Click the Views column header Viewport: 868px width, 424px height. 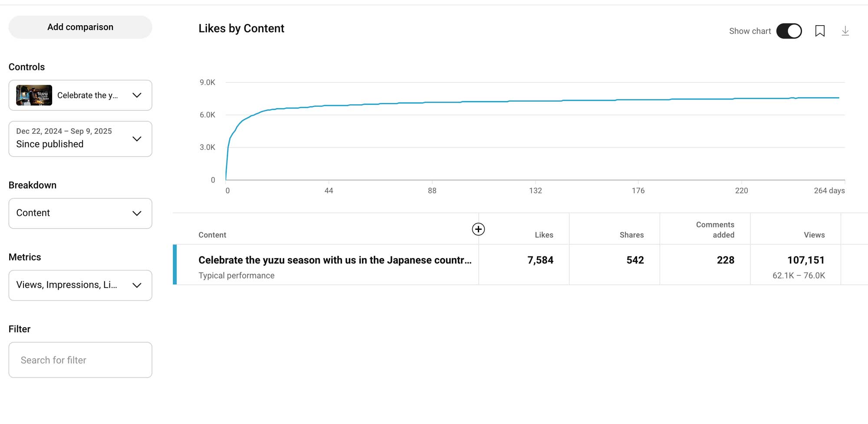click(x=814, y=235)
